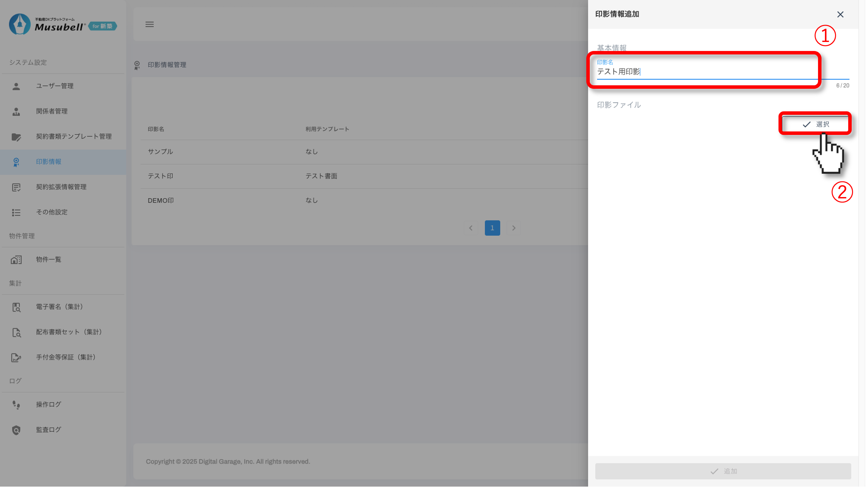Go to previous page with the chevron
Screen dimensions: 868x488
point(471,228)
